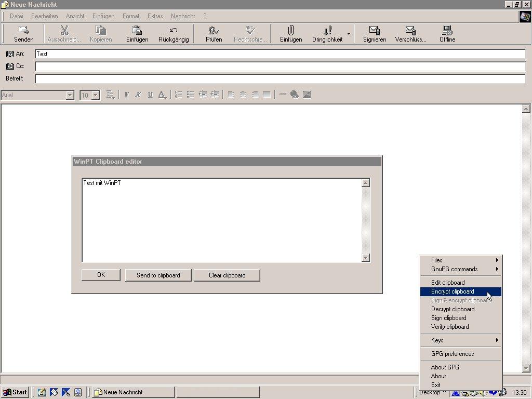Image resolution: width=532 pixels, height=399 pixels.
Task: Increase the paragraph indent
Action: (x=215, y=95)
